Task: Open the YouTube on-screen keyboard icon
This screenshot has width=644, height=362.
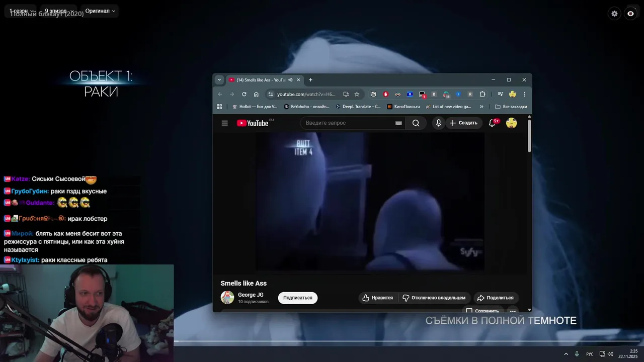Action: [398, 123]
